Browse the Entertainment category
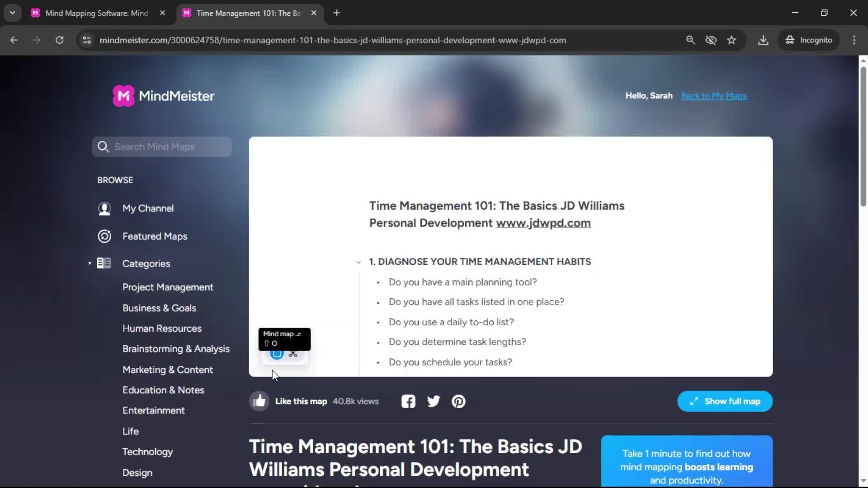Viewport: 868px width, 488px height. (154, 411)
